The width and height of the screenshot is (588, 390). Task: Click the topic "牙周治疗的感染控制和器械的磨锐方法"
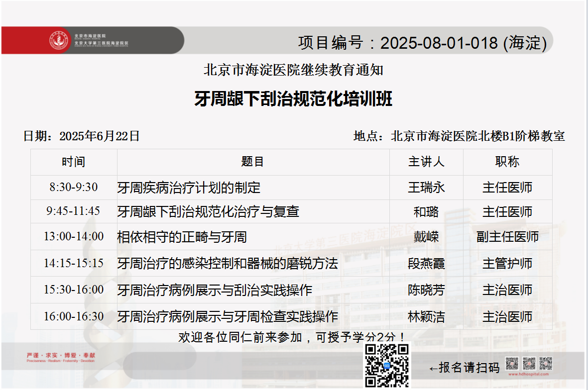[x=228, y=263]
